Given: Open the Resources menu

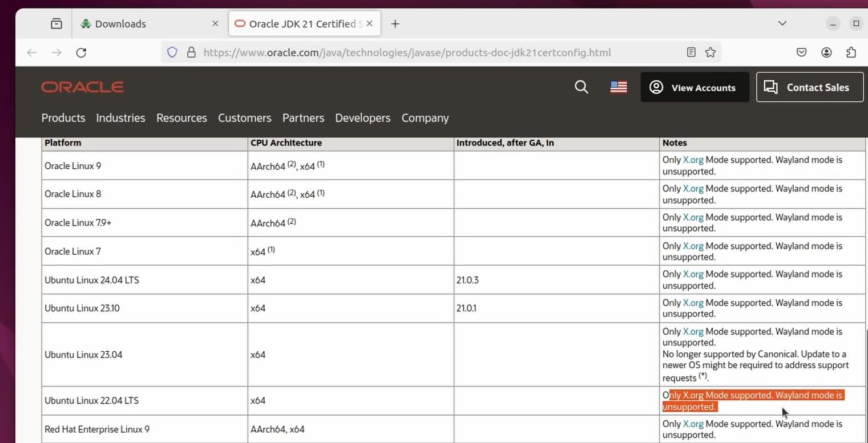Looking at the screenshot, I should click(181, 118).
